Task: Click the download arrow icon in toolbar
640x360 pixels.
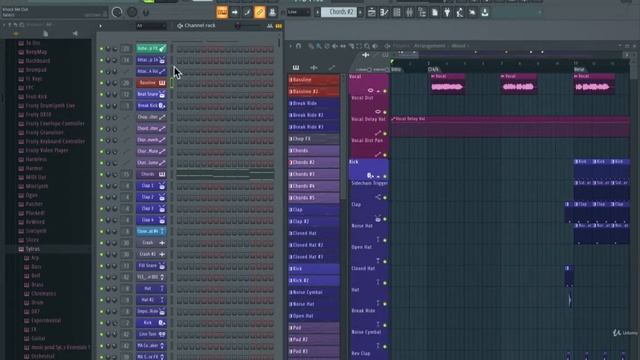Action: [485, 13]
